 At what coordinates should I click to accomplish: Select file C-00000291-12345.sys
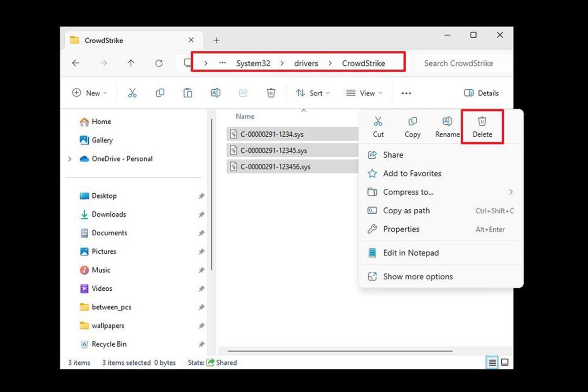coord(292,150)
